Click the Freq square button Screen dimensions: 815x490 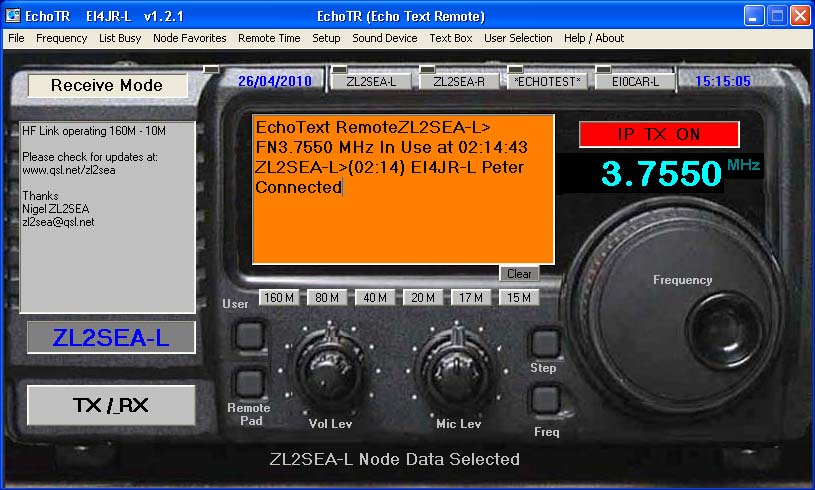click(545, 400)
